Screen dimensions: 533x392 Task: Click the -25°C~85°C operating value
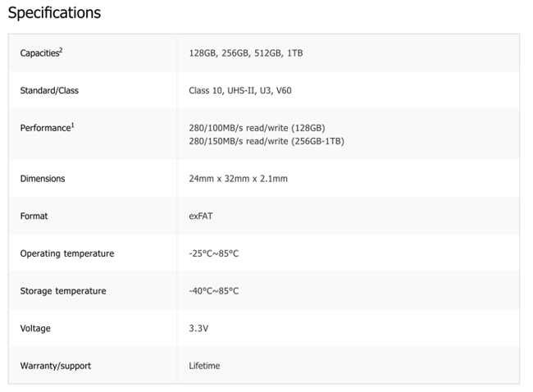[214, 253]
